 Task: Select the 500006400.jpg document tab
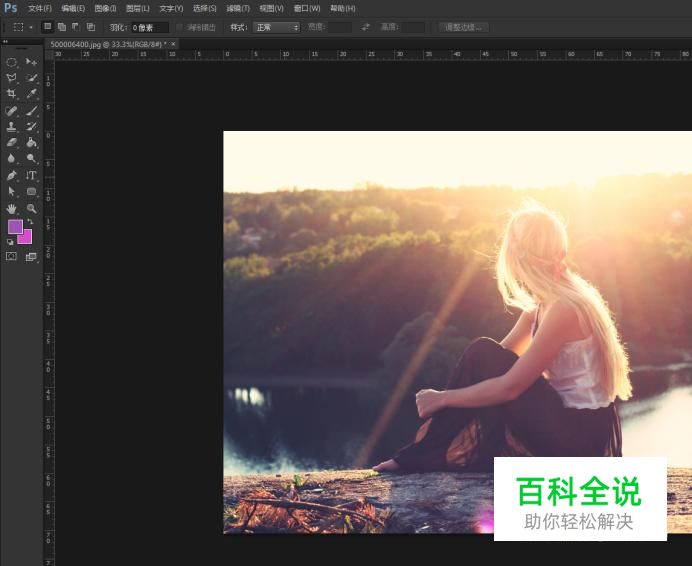[x=108, y=44]
